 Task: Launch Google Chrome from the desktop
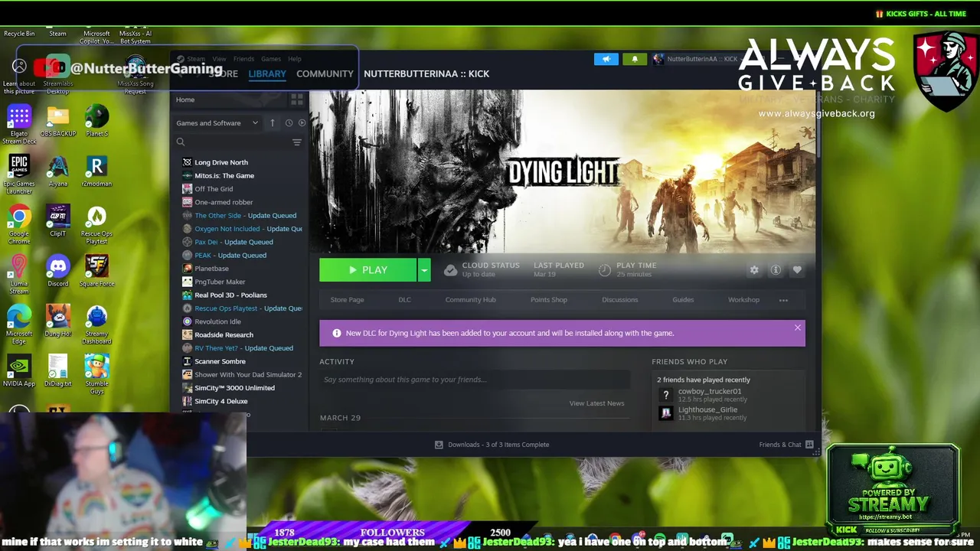[x=19, y=224]
